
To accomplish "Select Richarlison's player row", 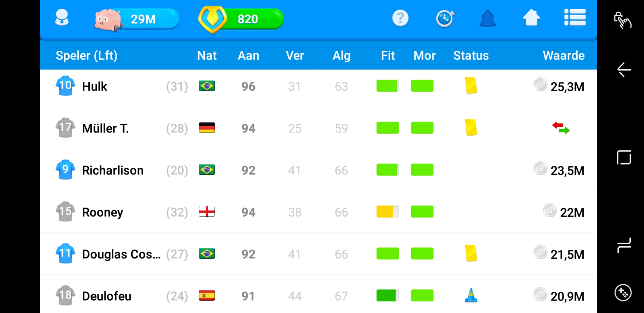I will coord(319,170).
